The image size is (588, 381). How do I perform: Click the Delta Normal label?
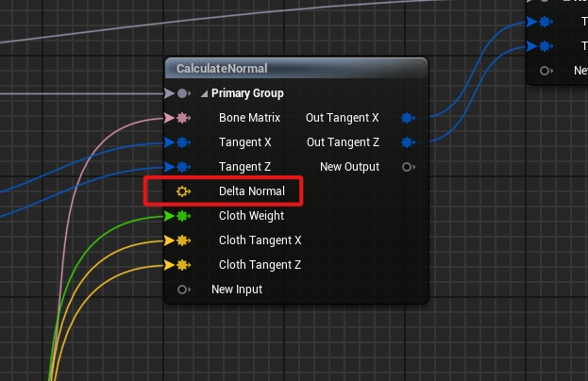click(252, 191)
